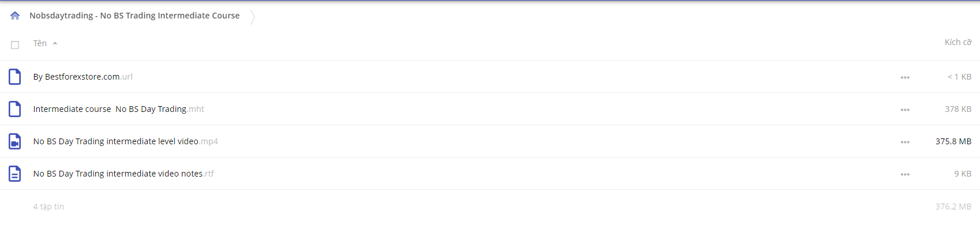Open By Bestforexstore.com.url file name
The image size is (980, 240).
coord(83,77)
